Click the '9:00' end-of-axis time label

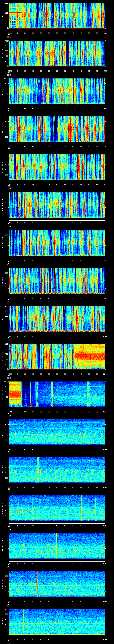(x=105, y=298)
